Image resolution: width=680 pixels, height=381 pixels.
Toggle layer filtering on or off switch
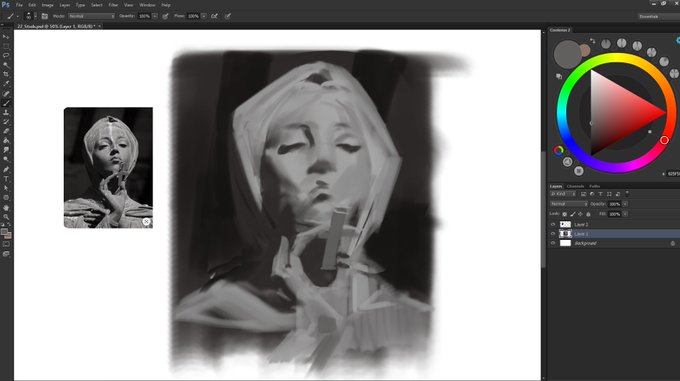coord(627,193)
